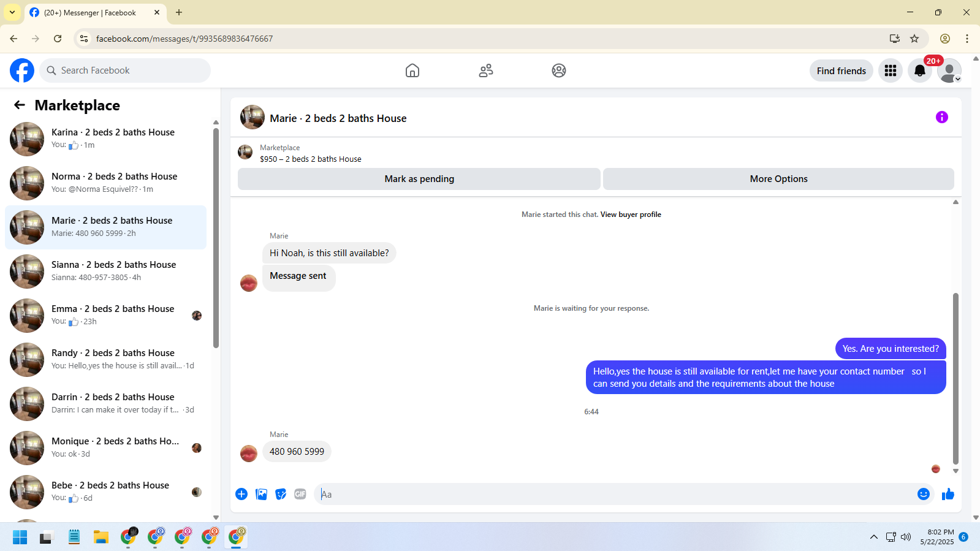Open Chrome three-dot menu

967,39
